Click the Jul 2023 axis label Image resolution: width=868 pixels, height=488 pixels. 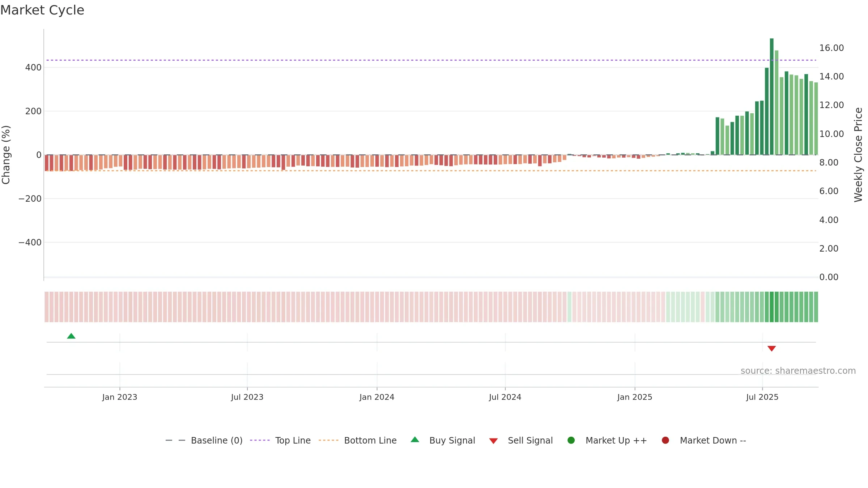[247, 397]
